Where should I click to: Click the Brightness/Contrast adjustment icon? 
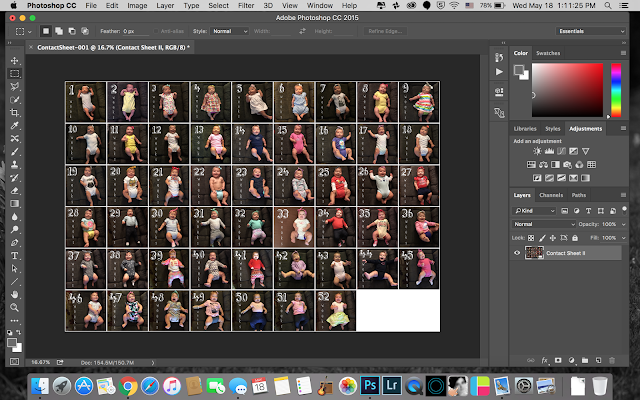point(538,151)
